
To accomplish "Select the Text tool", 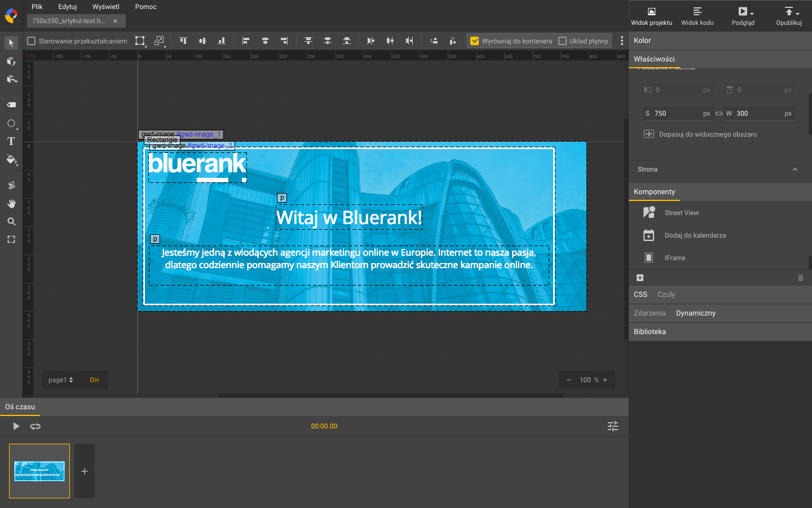I will [x=11, y=141].
